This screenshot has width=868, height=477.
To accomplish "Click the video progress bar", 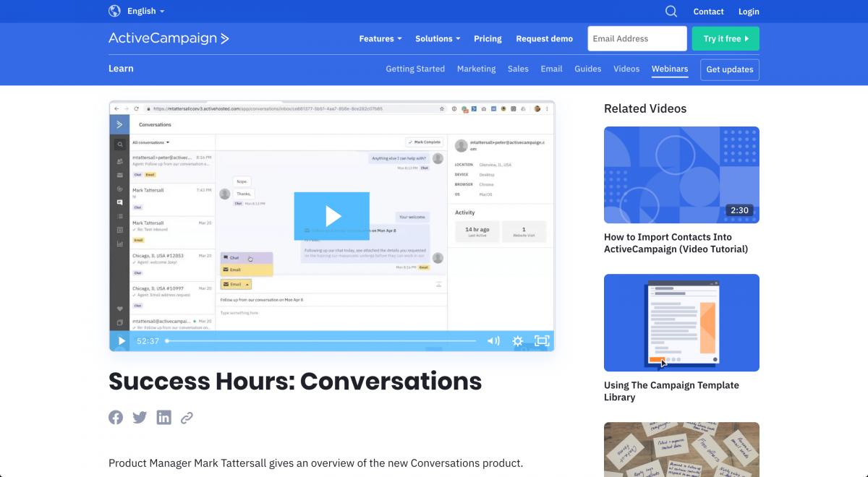I will click(321, 341).
